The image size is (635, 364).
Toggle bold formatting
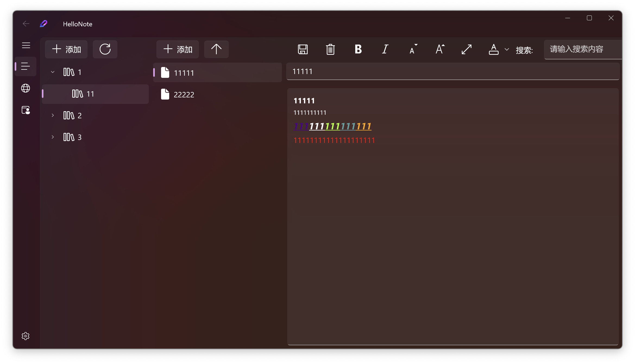pos(358,49)
